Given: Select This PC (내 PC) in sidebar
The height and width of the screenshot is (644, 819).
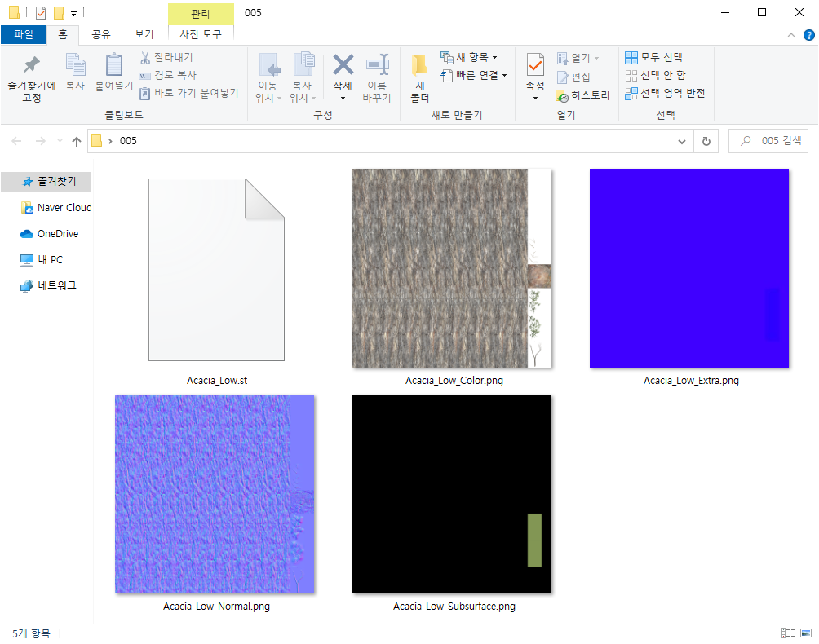Looking at the screenshot, I should (42, 260).
